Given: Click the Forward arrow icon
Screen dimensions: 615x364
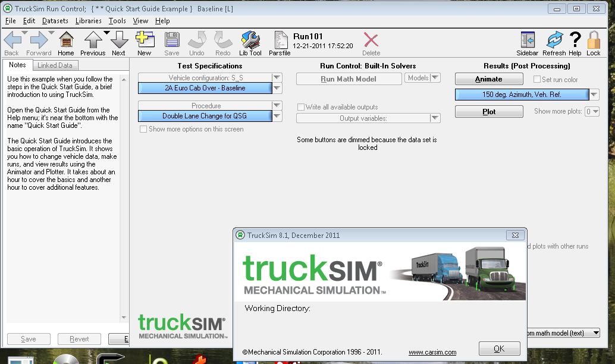Looking at the screenshot, I should pos(39,40).
